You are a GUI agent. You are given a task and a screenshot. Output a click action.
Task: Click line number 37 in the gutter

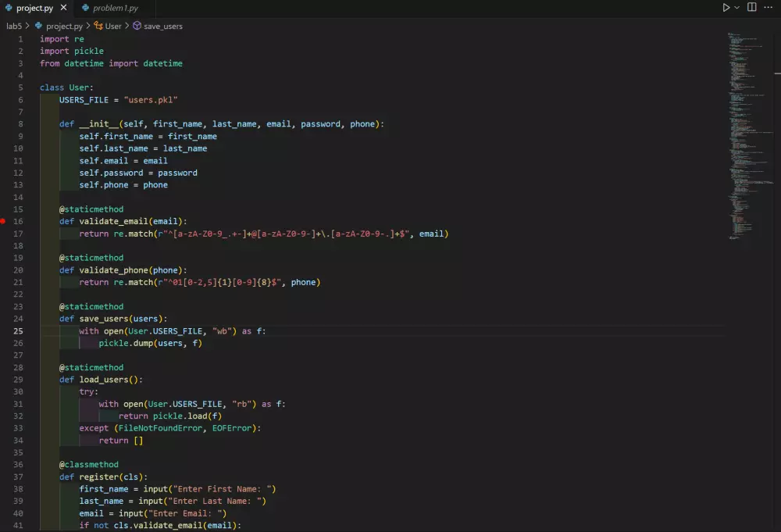18,477
